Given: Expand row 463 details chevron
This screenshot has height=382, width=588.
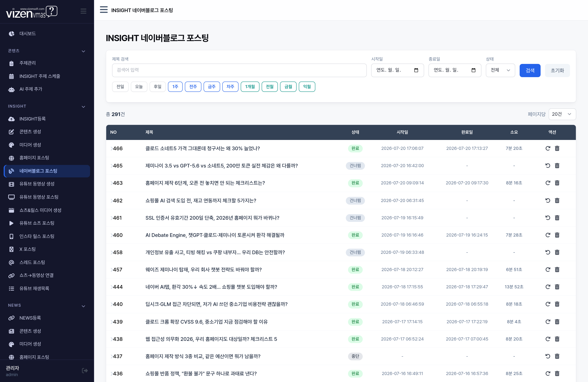Looking at the screenshot, I should [x=112, y=183].
